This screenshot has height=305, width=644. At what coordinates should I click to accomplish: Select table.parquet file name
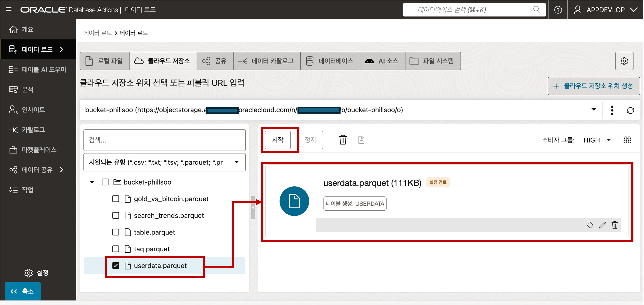pyautogui.click(x=155, y=232)
